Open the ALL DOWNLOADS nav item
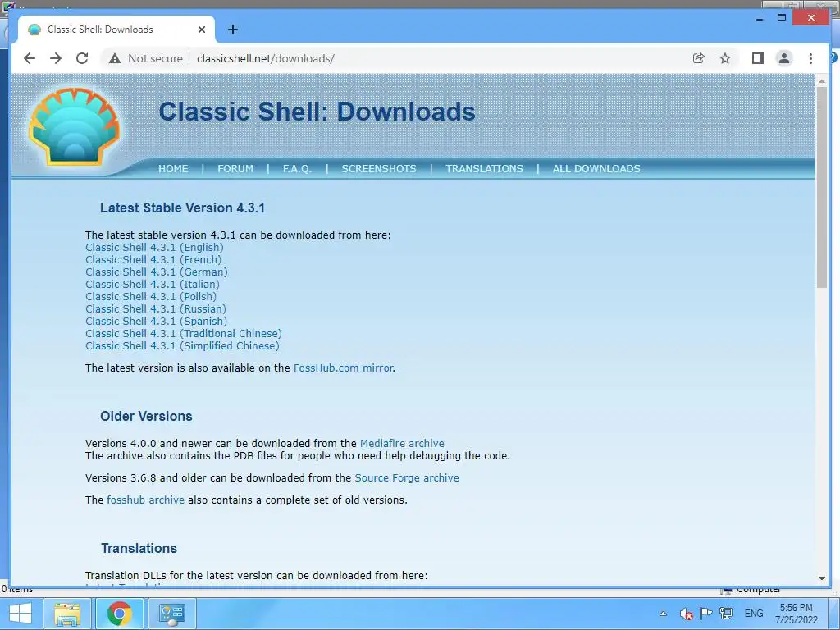The image size is (840, 630). [596, 169]
